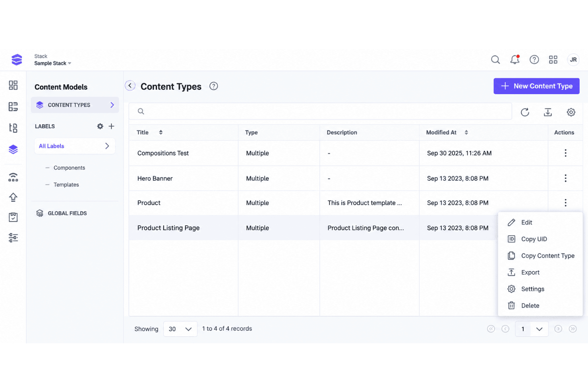This screenshot has height=392, width=588.
Task: Open the releases upload arrow icon in sidebar
Action: coord(13,197)
